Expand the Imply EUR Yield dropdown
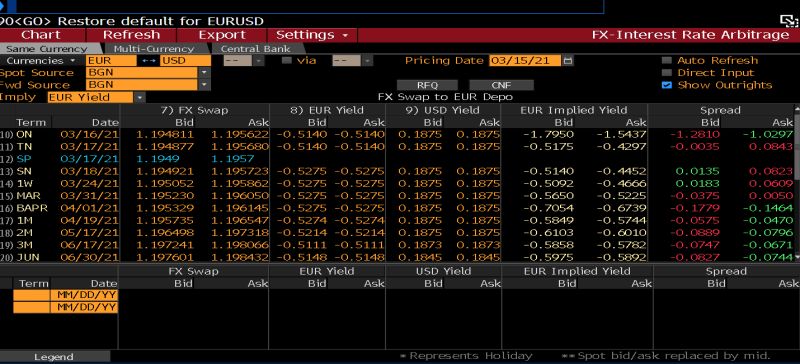This screenshot has width=800, height=364. [x=140, y=98]
